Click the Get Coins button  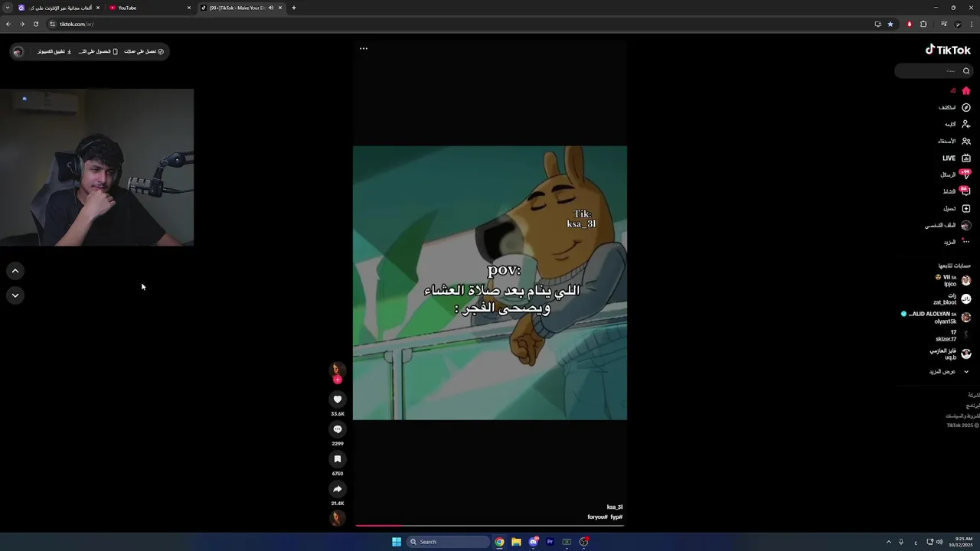144,51
